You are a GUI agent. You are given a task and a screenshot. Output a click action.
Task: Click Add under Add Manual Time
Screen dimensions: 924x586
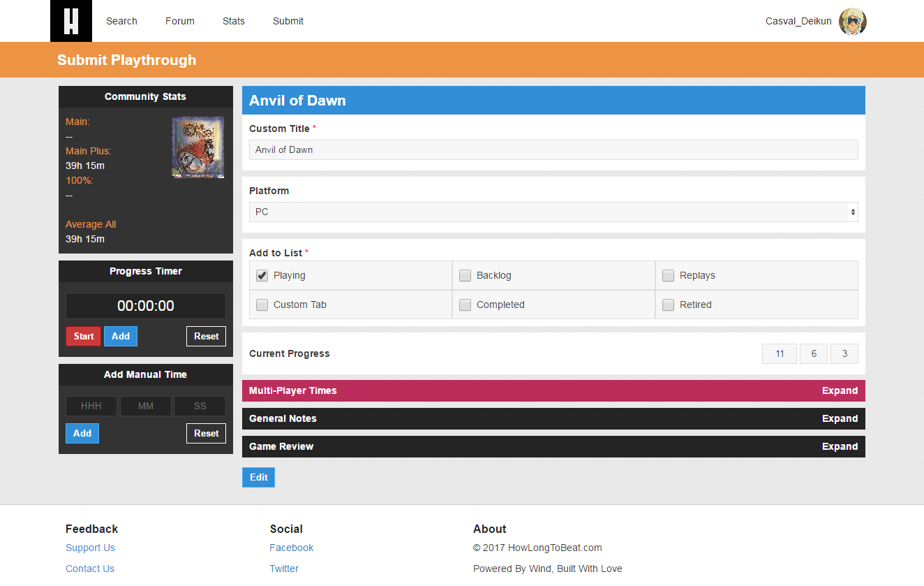(82, 433)
